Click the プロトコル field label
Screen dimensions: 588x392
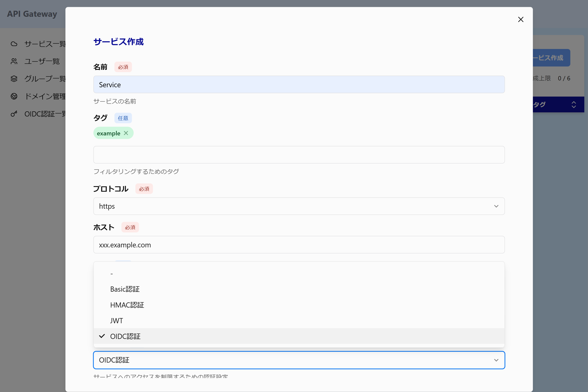click(x=111, y=189)
